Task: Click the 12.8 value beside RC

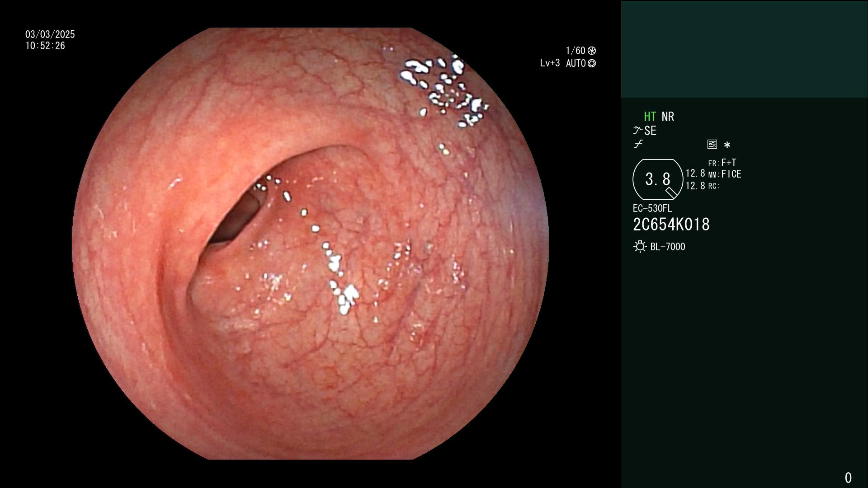Action: pos(695,186)
